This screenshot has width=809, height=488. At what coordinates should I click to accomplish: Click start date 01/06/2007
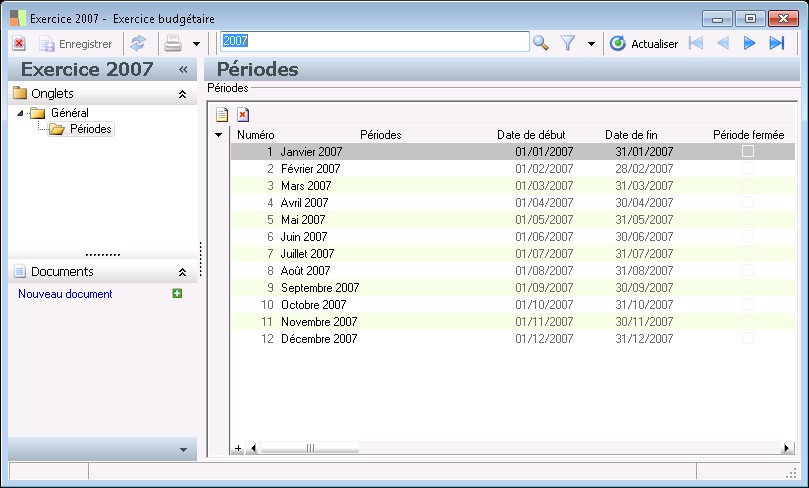(x=544, y=237)
